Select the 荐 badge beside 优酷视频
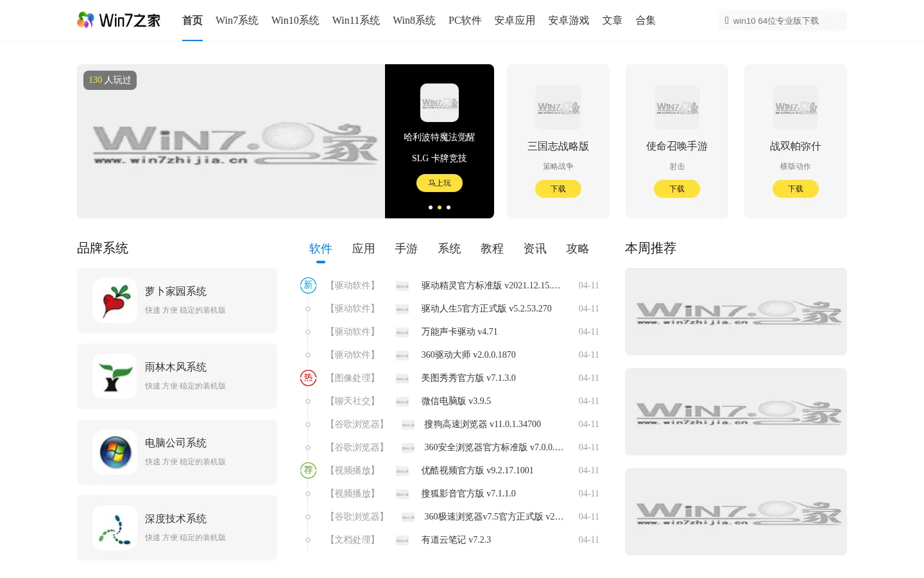This screenshot has height=578, width=924. 308,470
